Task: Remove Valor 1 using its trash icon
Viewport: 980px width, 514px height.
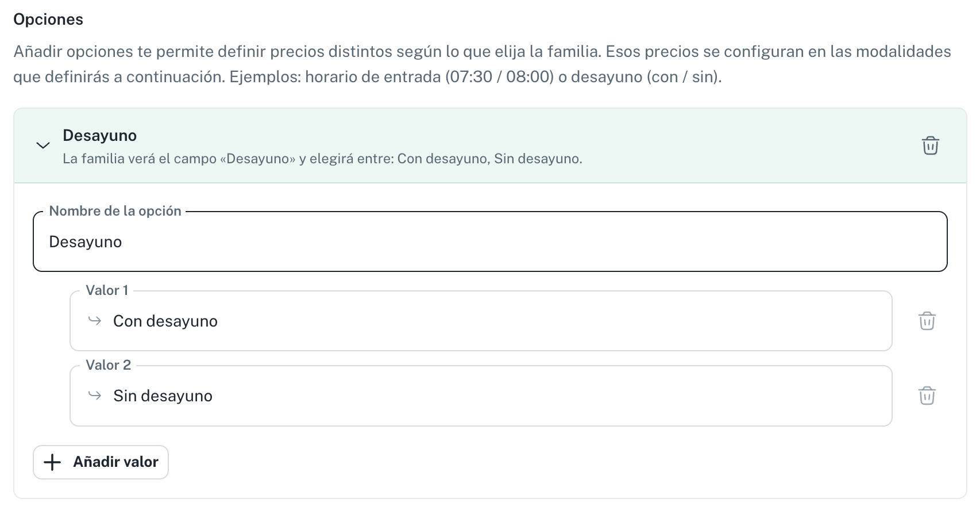Action: 927,321
